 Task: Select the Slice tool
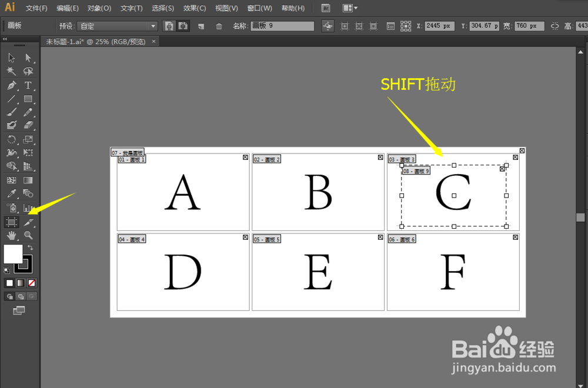[x=28, y=222]
